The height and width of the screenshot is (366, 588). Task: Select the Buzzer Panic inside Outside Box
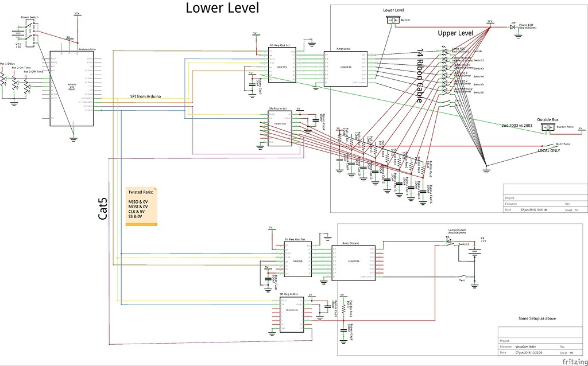[547, 127]
